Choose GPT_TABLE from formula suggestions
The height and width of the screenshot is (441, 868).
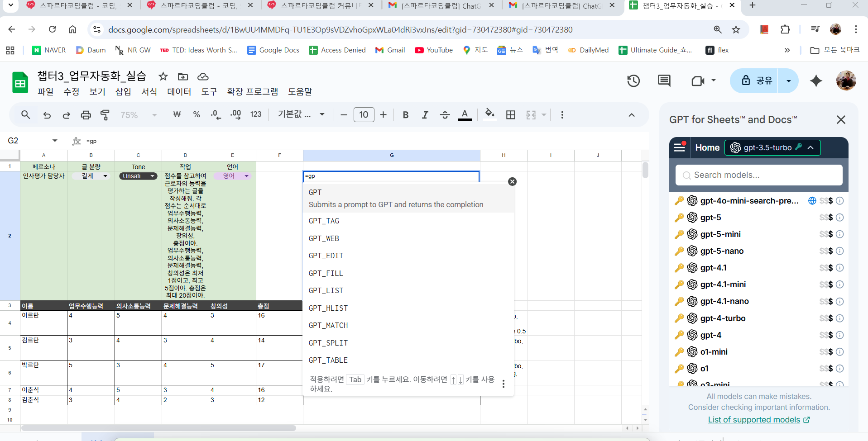point(408,360)
